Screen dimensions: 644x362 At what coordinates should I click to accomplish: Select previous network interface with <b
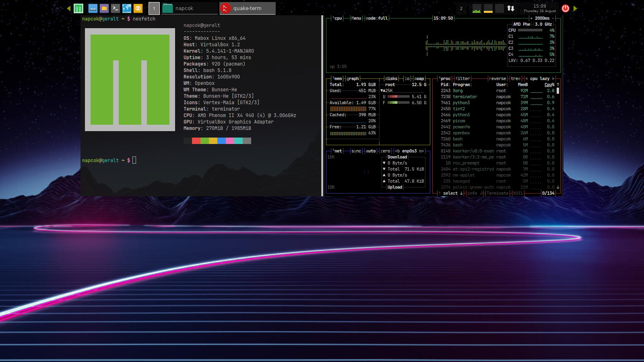[397, 151]
